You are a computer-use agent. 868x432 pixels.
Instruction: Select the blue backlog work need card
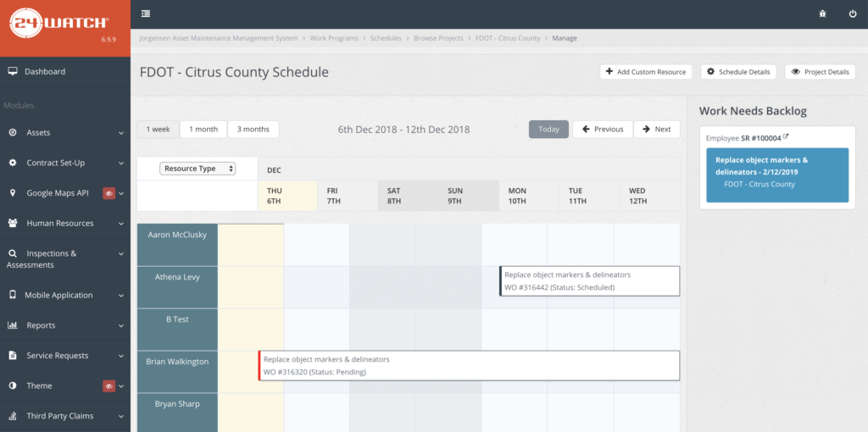777,174
